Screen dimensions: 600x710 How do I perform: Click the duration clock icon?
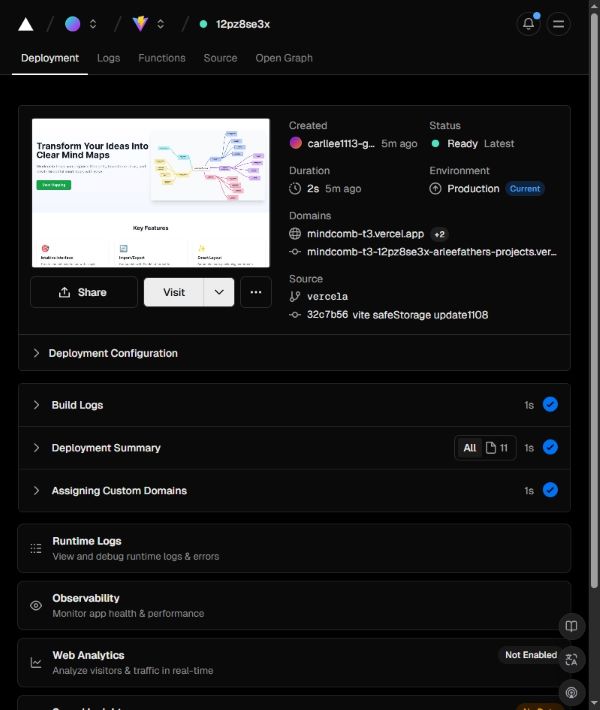click(x=295, y=188)
